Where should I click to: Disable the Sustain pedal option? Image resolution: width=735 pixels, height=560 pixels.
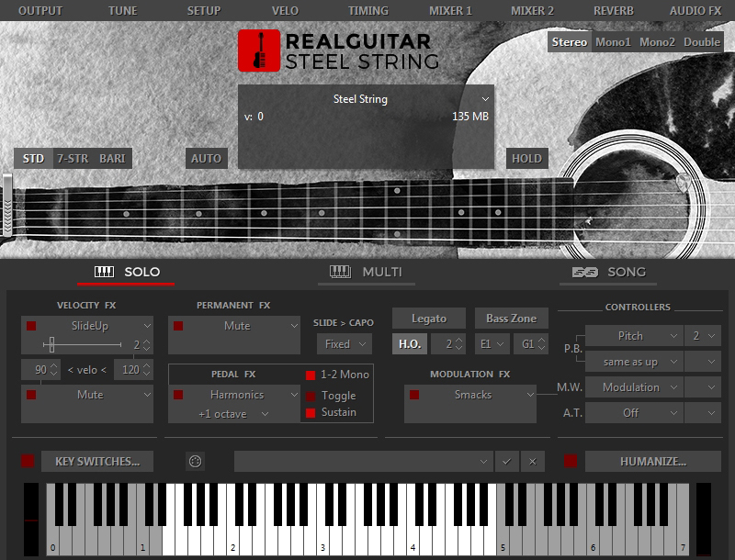pyautogui.click(x=311, y=412)
